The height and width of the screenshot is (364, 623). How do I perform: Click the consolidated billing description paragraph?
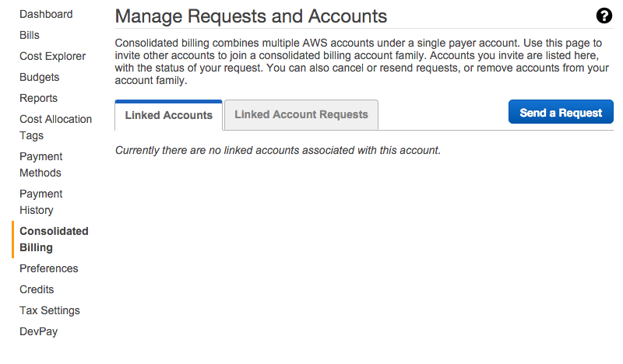361,61
